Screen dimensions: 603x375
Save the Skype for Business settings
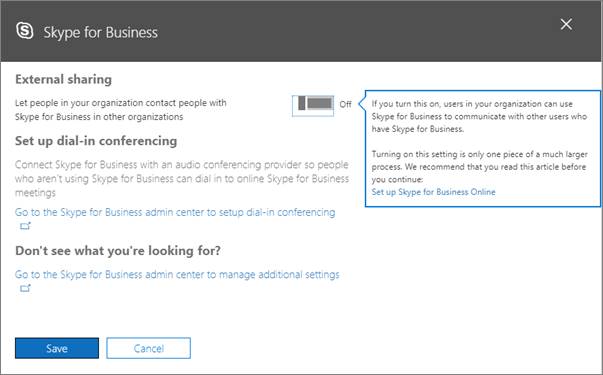pyautogui.click(x=57, y=348)
